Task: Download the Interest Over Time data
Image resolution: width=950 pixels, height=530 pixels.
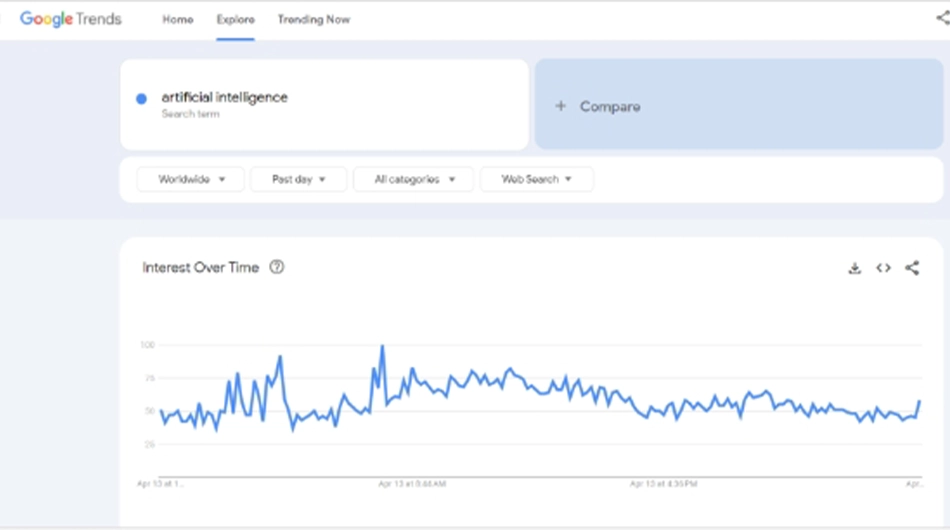Action: click(x=854, y=268)
